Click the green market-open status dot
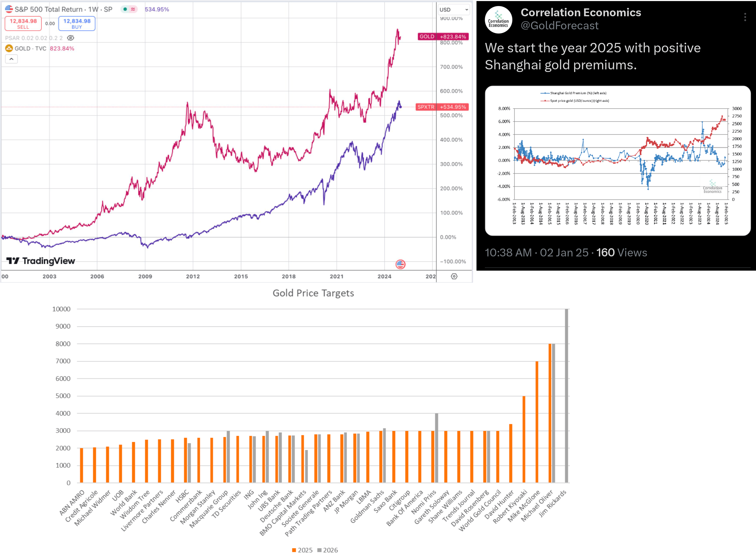The width and height of the screenshot is (756, 558). tap(125, 9)
